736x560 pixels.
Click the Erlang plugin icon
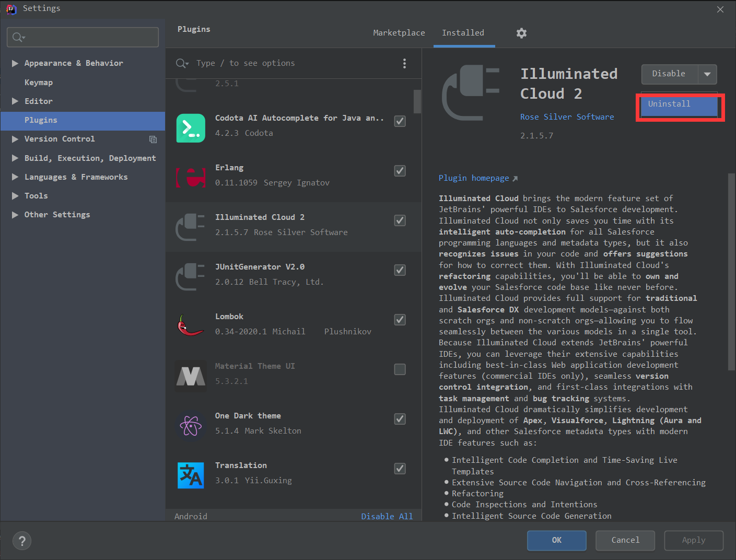(191, 178)
